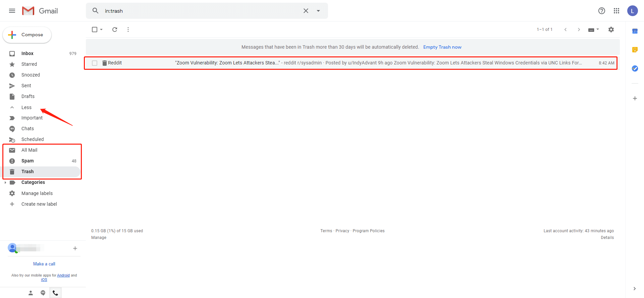644x298 pixels.
Task: Click Empty Trash now link
Action: pyautogui.click(x=442, y=47)
